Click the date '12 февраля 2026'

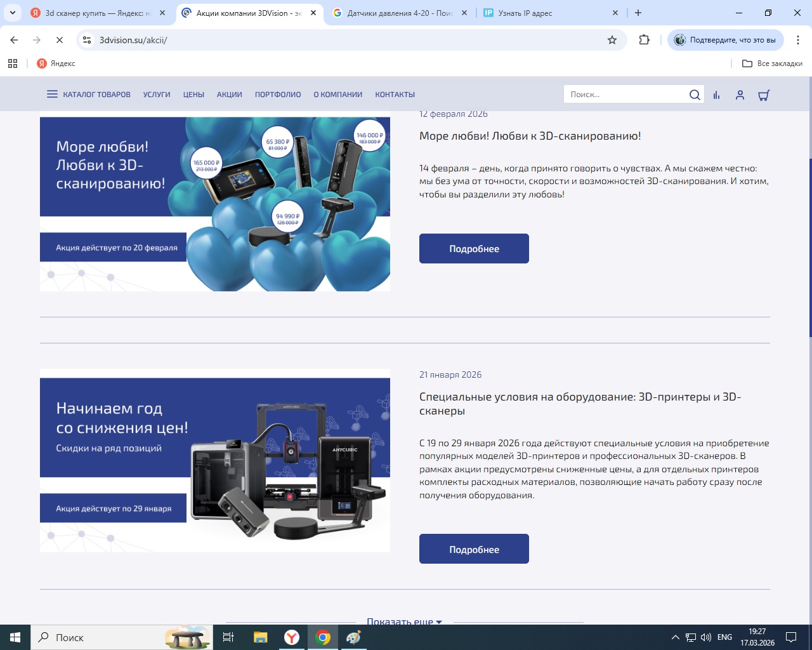click(x=454, y=114)
